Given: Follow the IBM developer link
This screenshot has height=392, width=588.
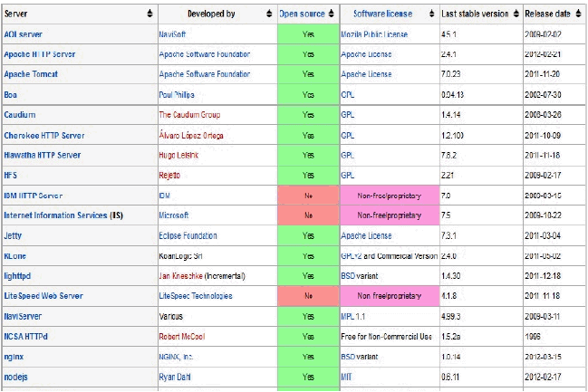Looking at the screenshot, I should coord(164,196).
